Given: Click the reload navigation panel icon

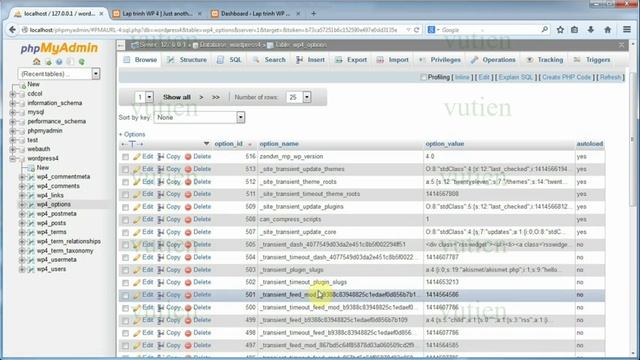Looking at the screenshot, I should click(82, 62).
